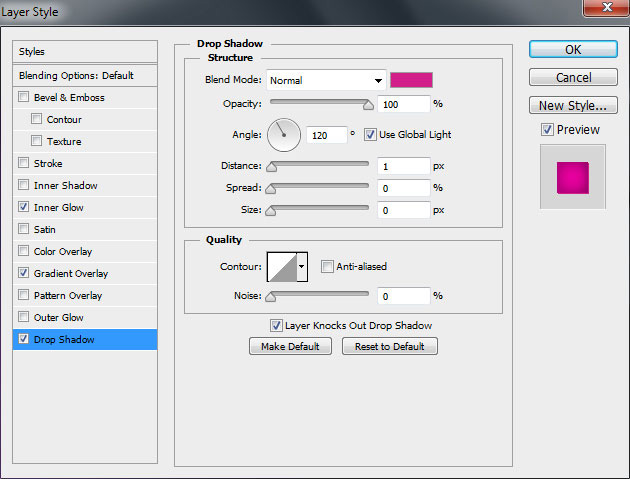The width and height of the screenshot is (630, 479).
Task: Disable the Preview checkbox
Action: (547, 129)
